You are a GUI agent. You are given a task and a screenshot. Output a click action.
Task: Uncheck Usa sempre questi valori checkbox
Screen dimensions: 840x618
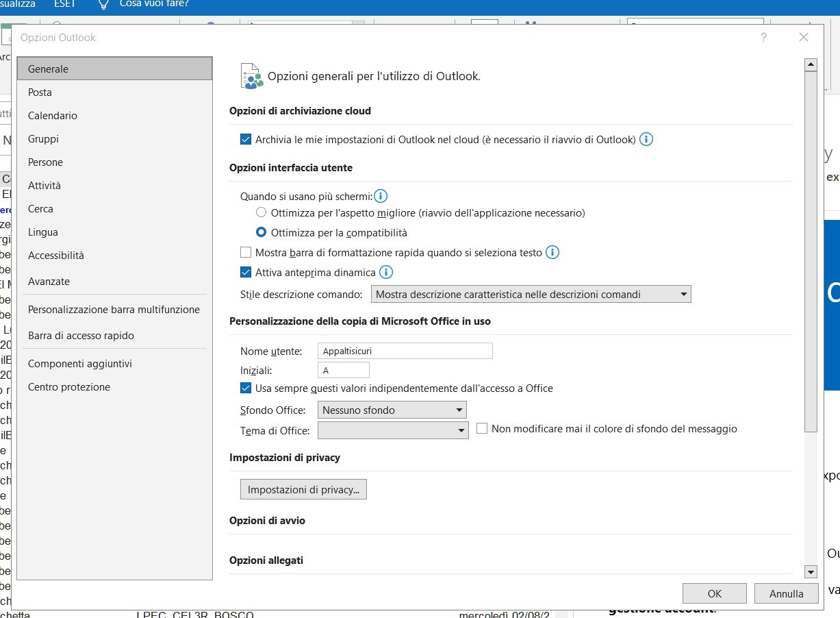click(x=246, y=388)
